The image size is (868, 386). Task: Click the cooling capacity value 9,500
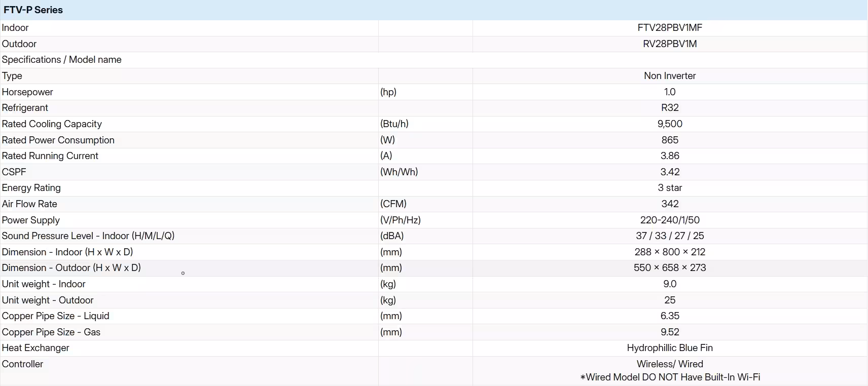670,124
